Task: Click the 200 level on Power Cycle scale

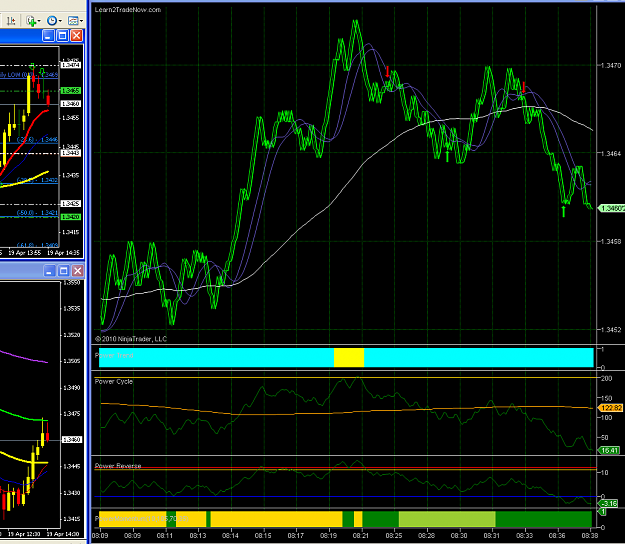Action: (606, 378)
